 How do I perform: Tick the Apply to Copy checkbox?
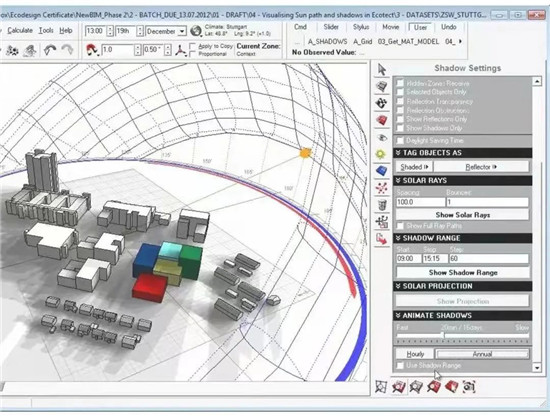click(x=193, y=46)
